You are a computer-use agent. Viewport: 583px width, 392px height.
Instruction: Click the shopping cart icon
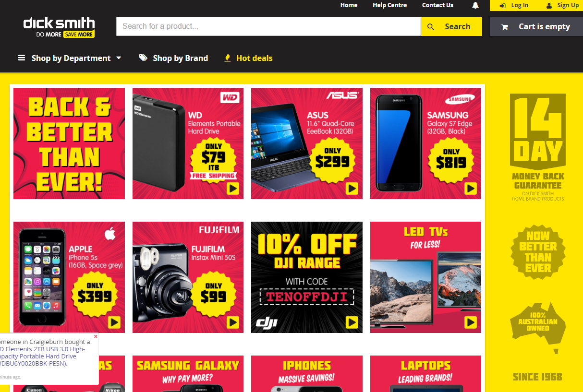[x=505, y=27]
